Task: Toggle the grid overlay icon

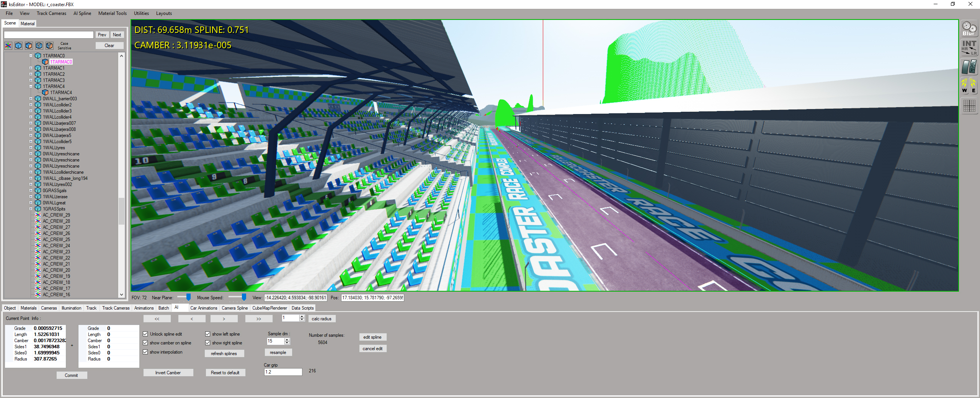Action: pyautogui.click(x=969, y=106)
